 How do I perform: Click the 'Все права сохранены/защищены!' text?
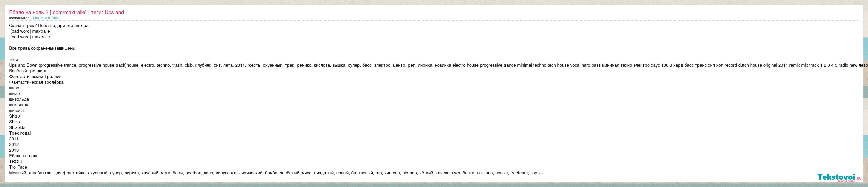pyautogui.click(x=43, y=48)
